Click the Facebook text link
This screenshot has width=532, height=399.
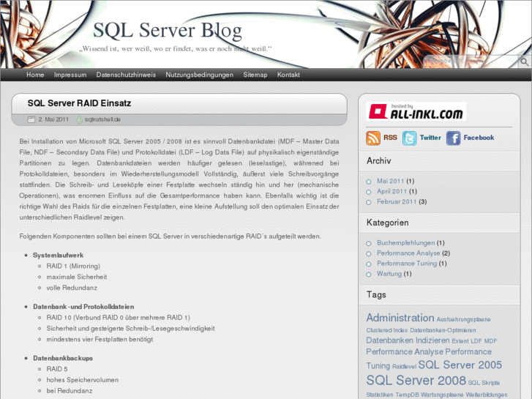pos(479,138)
